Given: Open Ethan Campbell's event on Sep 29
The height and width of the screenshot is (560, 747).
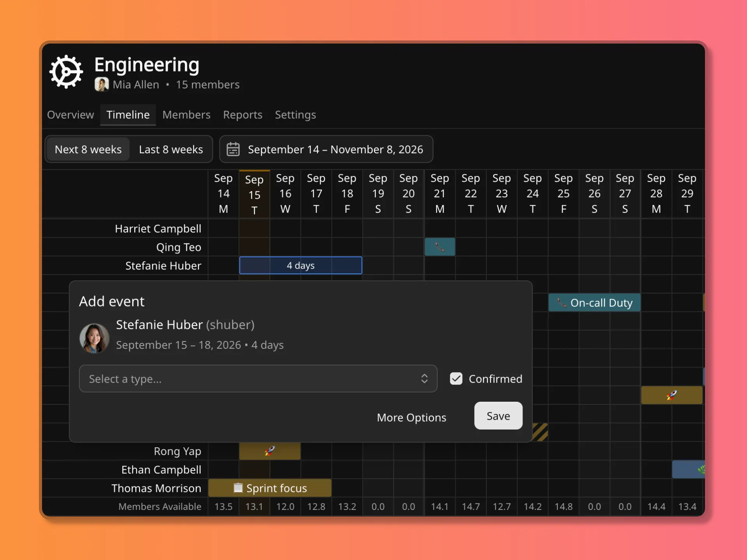Looking at the screenshot, I should coord(688,469).
